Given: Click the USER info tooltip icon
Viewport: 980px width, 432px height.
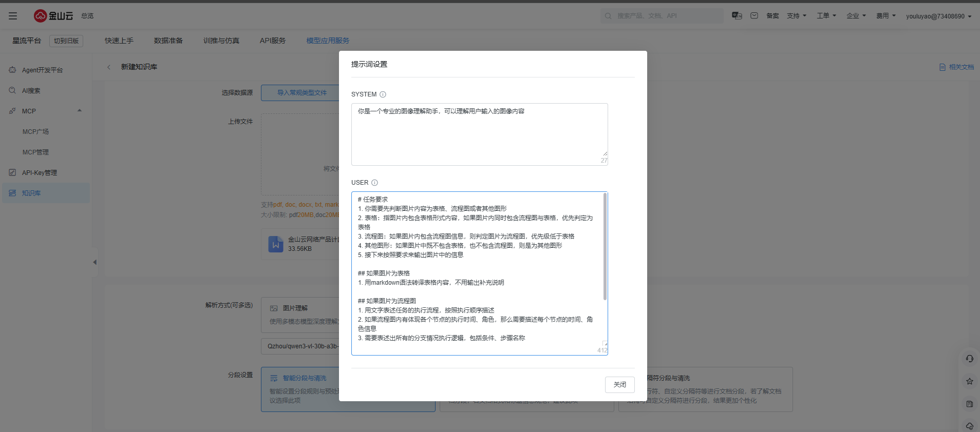Looking at the screenshot, I should tap(374, 183).
